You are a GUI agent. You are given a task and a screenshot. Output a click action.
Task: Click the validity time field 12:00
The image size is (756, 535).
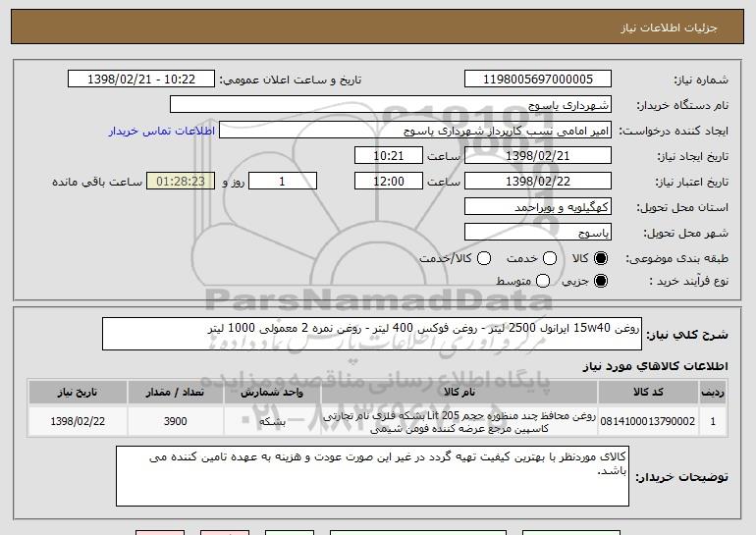click(389, 182)
